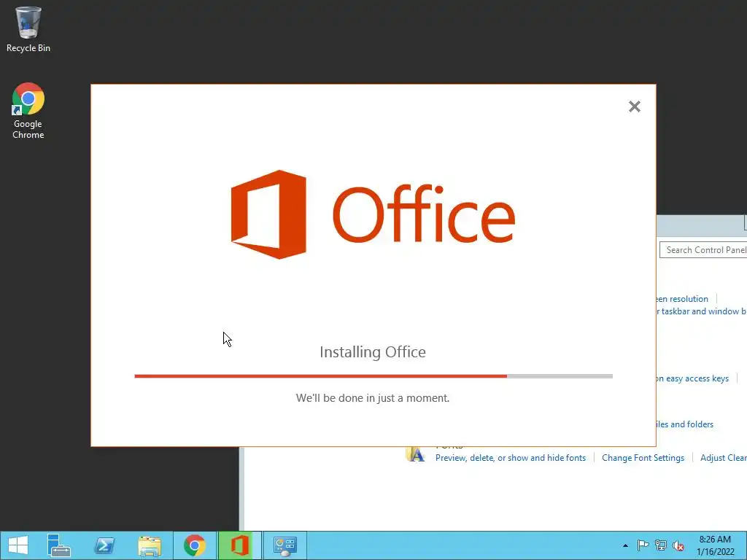Click the 'We'll be done in just a moment.' text

pos(373,398)
